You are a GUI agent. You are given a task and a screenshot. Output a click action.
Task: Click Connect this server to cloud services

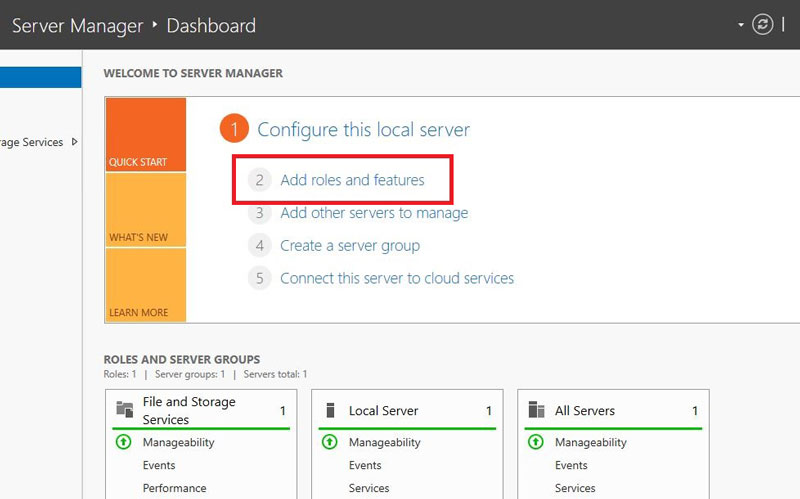(x=397, y=278)
